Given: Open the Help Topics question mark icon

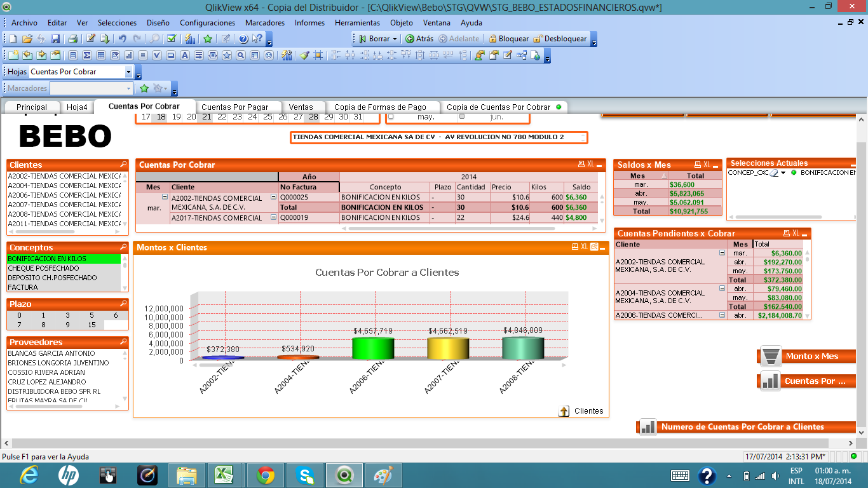Looking at the screenshot, I should [x=243, y=39].
